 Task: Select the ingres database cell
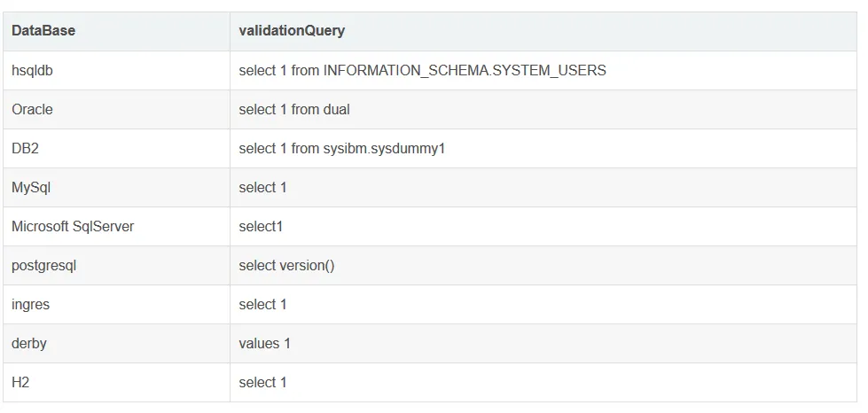tap(31, 304)
